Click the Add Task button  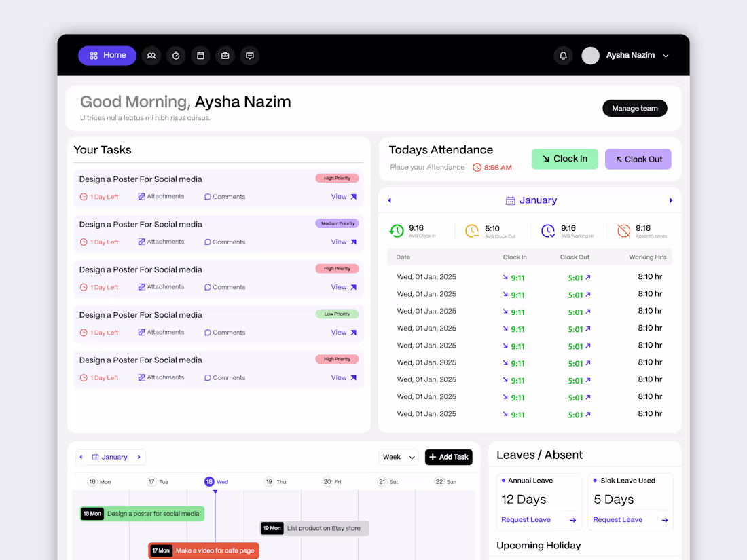(449, 457)
